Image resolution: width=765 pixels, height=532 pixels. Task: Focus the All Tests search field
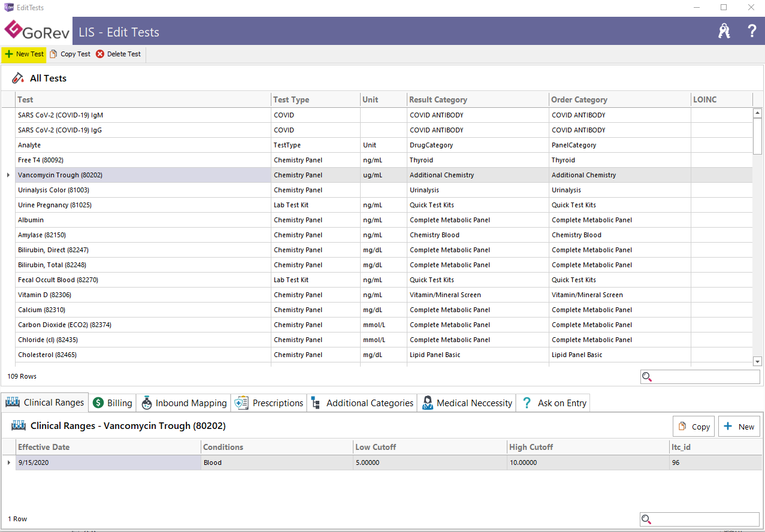point(700,377)
